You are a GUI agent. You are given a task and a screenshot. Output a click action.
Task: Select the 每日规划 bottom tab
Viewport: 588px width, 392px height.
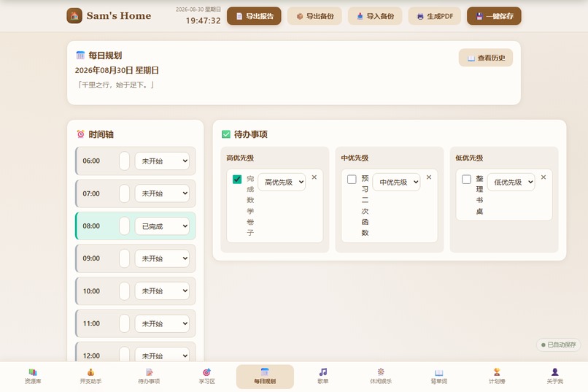click(x=265, y=376)
